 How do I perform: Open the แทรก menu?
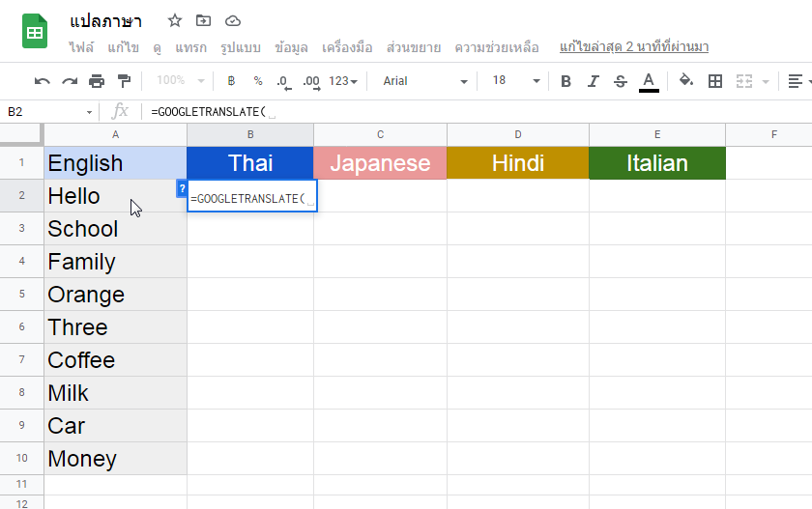(x=190, y=47)
